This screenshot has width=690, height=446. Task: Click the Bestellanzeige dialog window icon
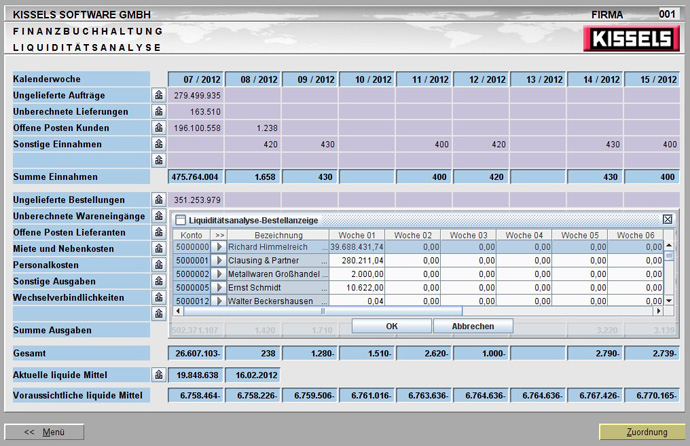180,220
